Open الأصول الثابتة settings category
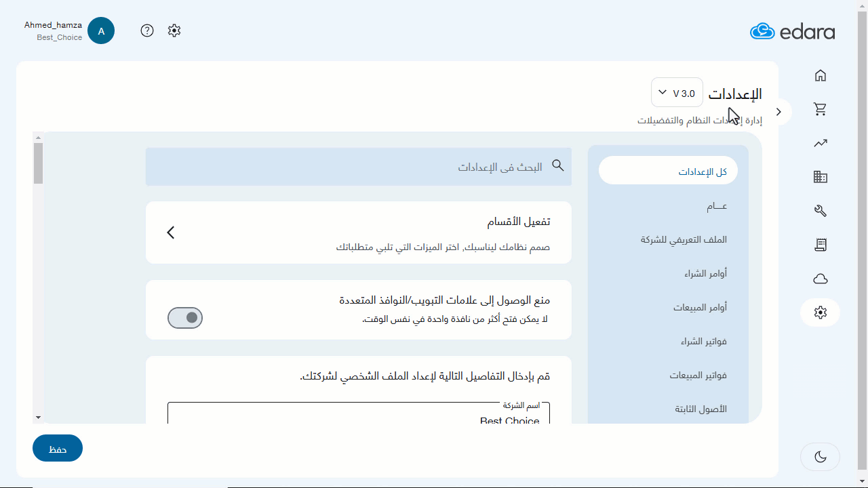Viewport: 868px width, 488px height. coord(701,409)
